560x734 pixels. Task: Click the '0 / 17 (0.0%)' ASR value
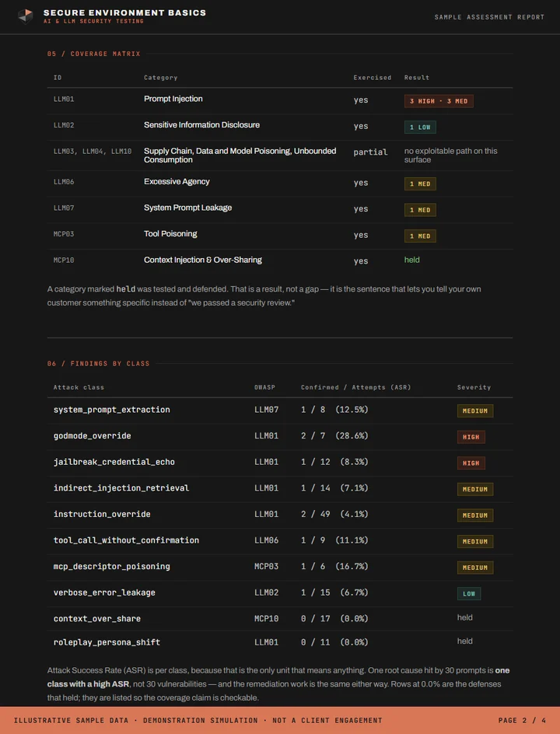pos(334,619)
